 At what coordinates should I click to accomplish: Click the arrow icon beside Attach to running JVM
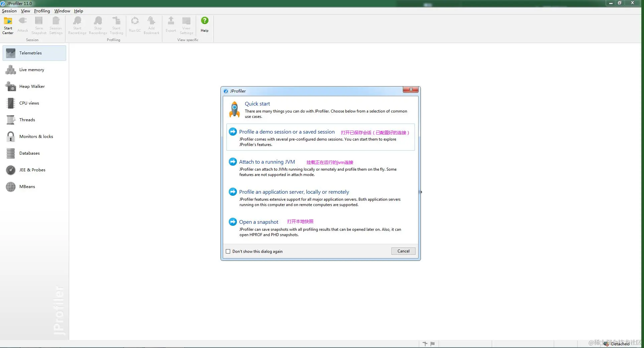pos(233,162)
